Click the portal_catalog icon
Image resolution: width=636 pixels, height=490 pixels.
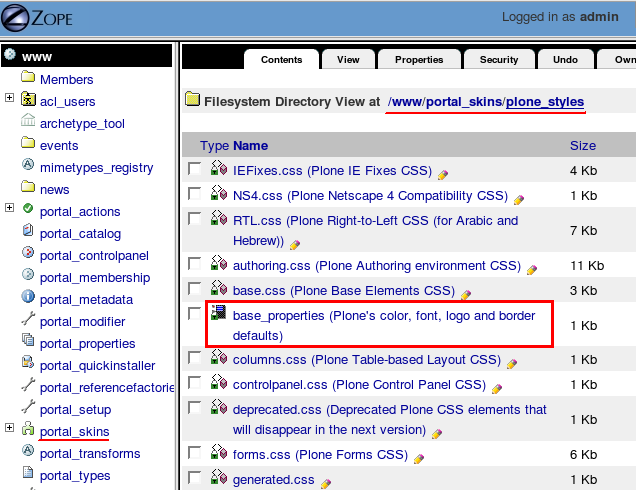(x=28, y=230)
